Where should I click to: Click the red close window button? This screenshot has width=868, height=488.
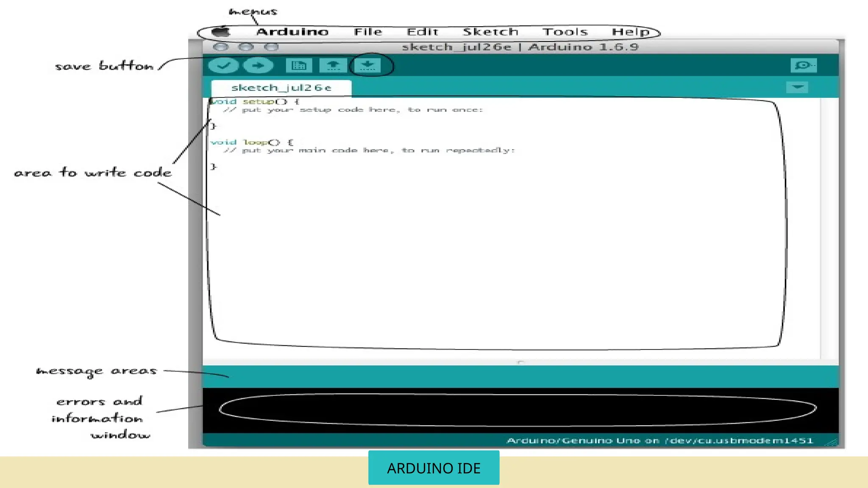[220, 47]
